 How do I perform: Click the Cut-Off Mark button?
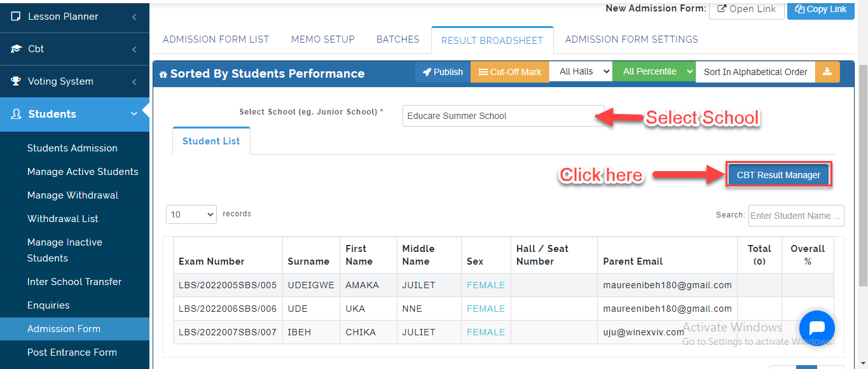(x=510, y=72)
